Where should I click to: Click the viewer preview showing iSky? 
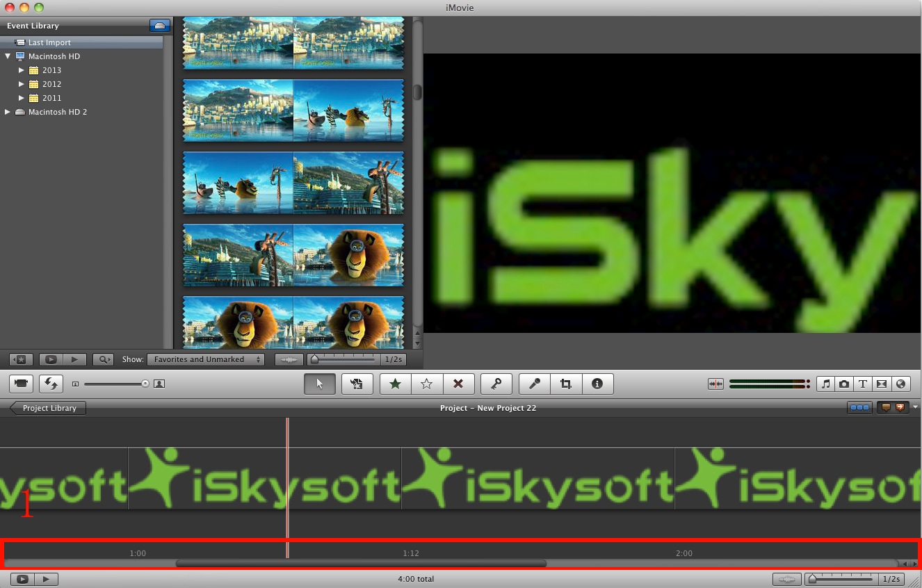tap(672, 193)
